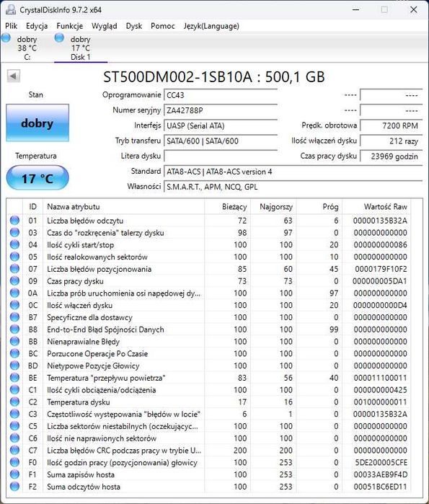Viewport: 429px width, 504px height.
Task: Click the disk title ST500DM002-1SB10A : 500,1 GB
Action: (x=214, y=77)
